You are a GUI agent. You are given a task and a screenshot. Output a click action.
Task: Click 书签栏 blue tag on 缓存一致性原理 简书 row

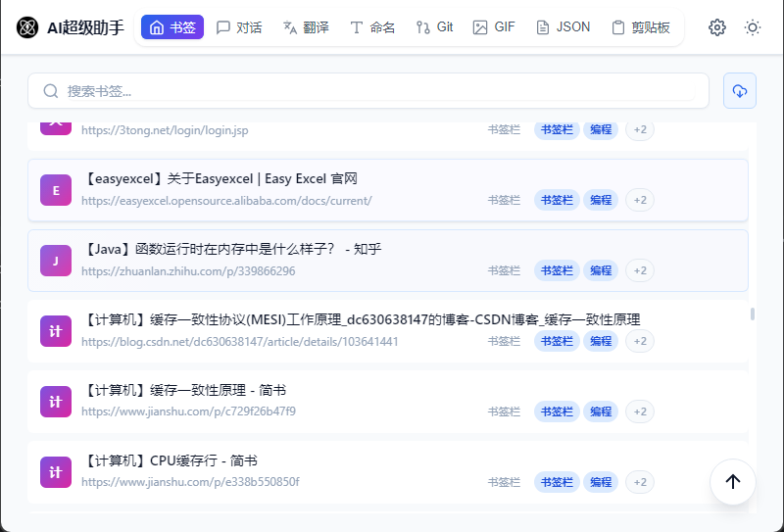click(557, 411)
